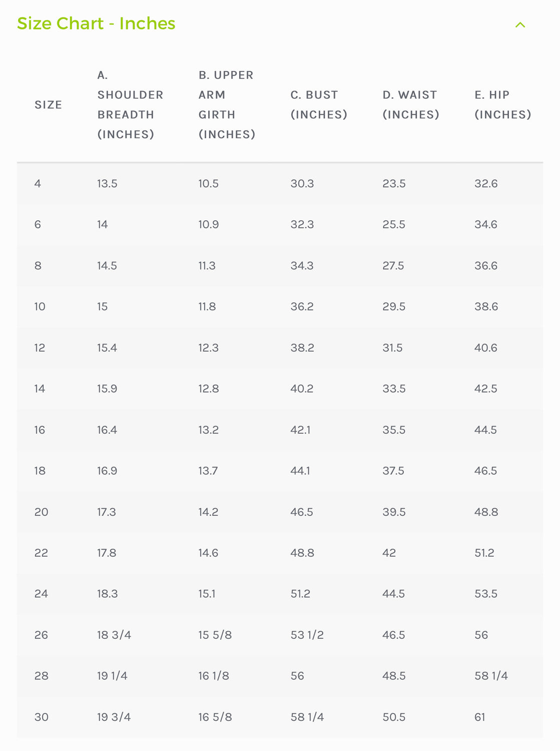Click the Size Chart - Inches heading

coord(96,23)
